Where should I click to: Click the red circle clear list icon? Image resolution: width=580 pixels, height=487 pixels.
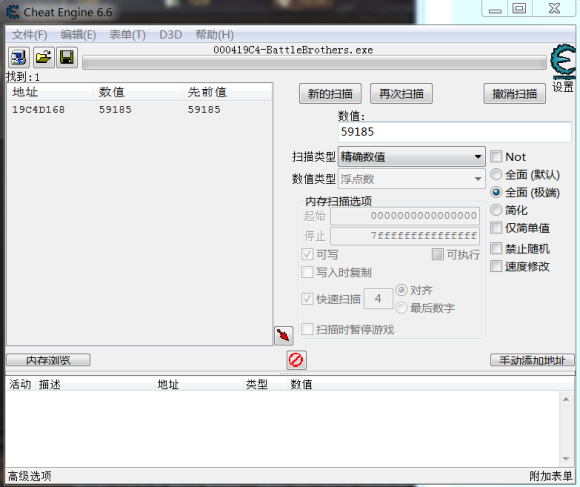coord(296,360)
